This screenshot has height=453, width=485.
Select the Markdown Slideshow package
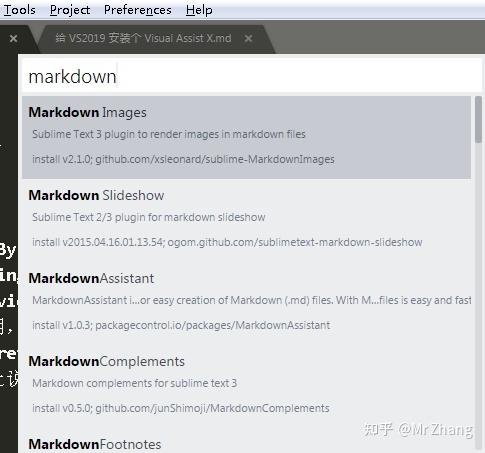click(246, 220)
